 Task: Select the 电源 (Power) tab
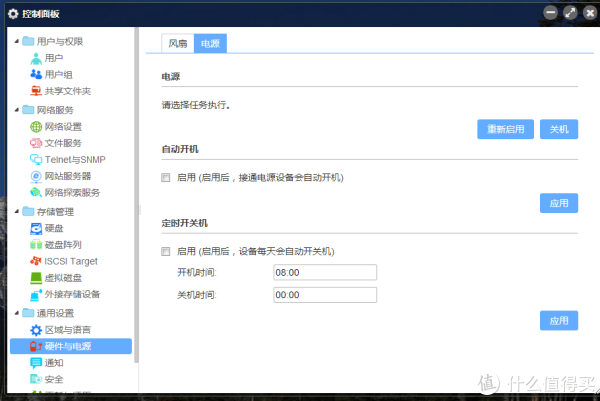click(210, 44)
